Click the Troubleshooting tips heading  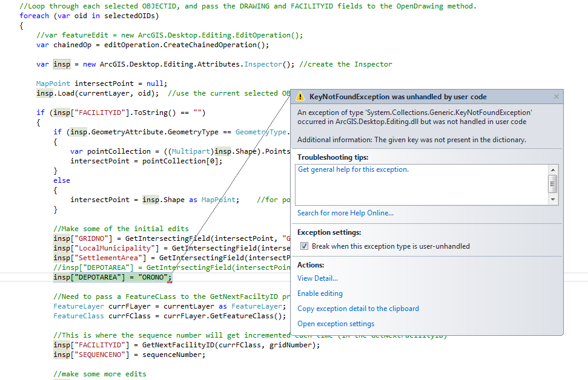[332, 157]
